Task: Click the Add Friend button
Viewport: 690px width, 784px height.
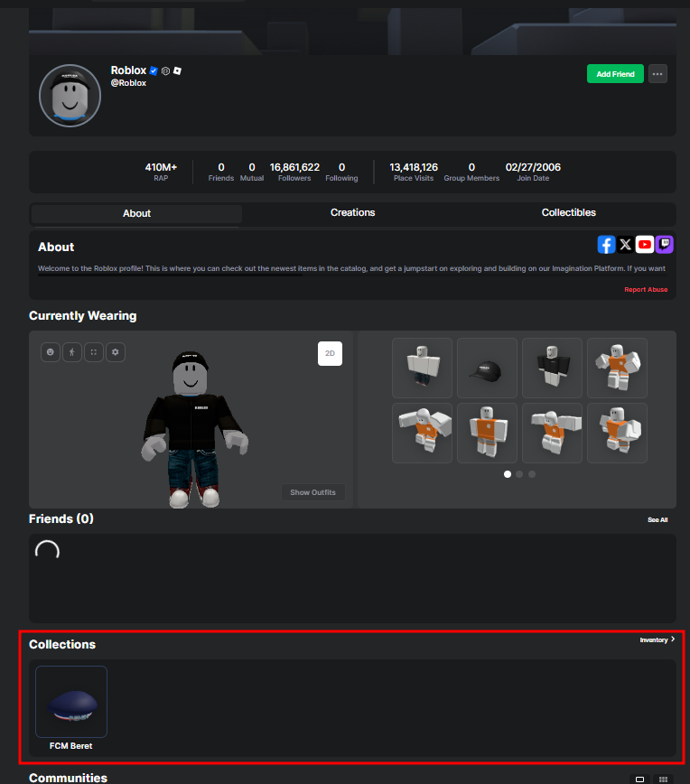Action: 615,74
